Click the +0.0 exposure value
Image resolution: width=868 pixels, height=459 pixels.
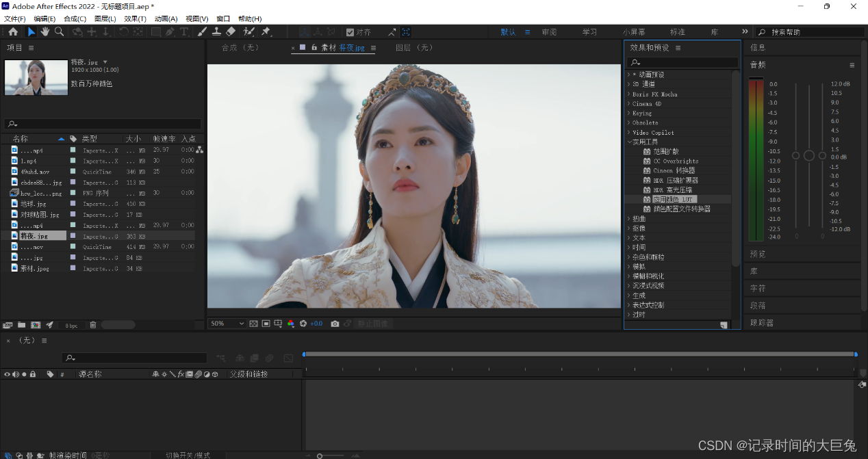coord(316,324)
